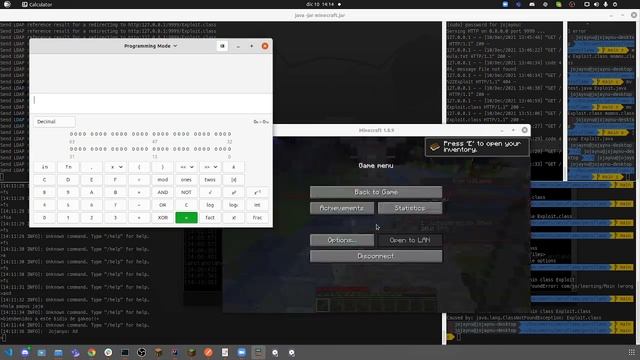The width and height of the screenshot is (640, 360).
Task: Open the power menu icon in the top bar
Action: coord(615,4)
